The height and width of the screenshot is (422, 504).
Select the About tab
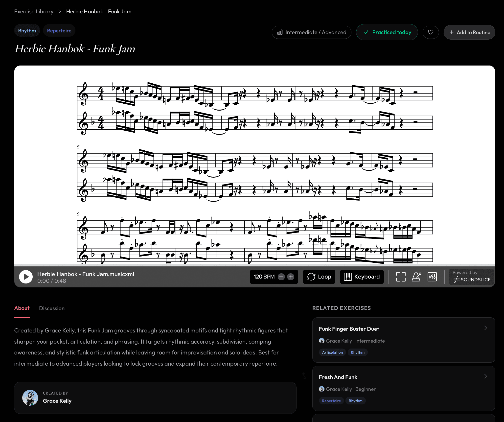[x=22, y=308]
